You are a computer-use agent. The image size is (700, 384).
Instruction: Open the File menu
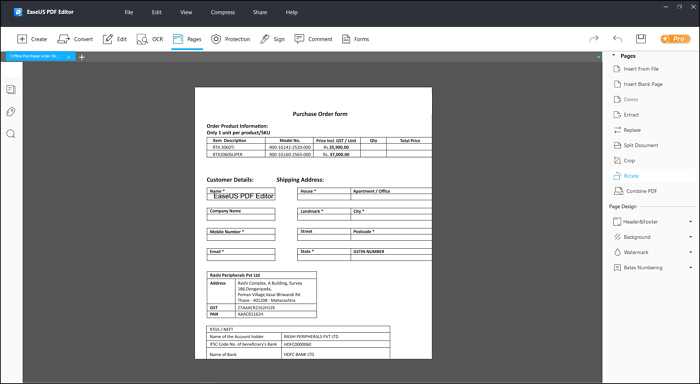tap(129, 13)
